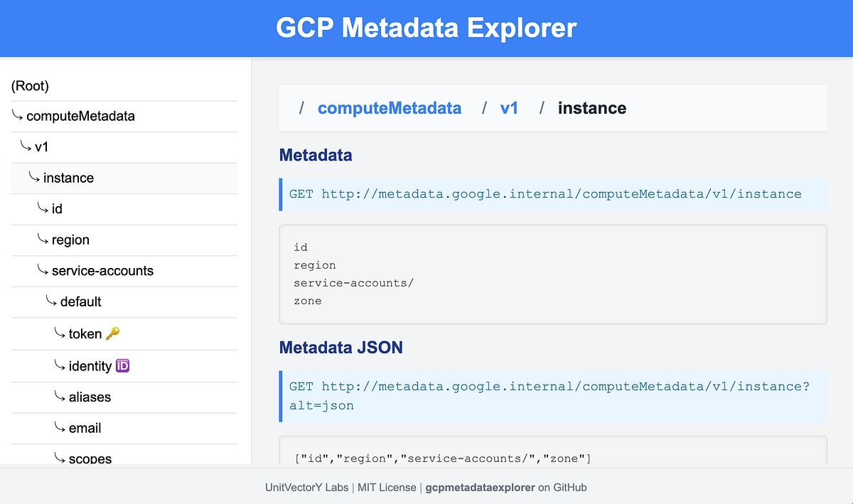
Task: Navigate to computeMetadata via breadcrumb
Action: pos(390,107)
